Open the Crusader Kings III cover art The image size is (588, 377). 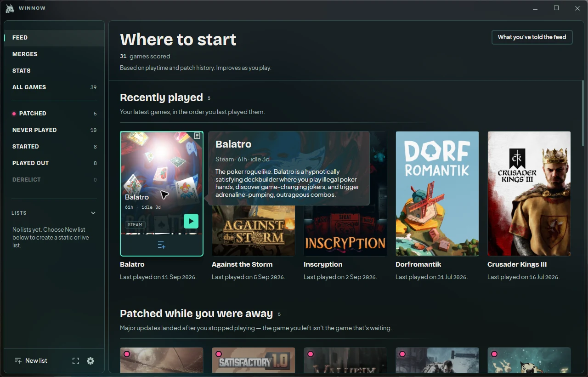coord(529,194)
